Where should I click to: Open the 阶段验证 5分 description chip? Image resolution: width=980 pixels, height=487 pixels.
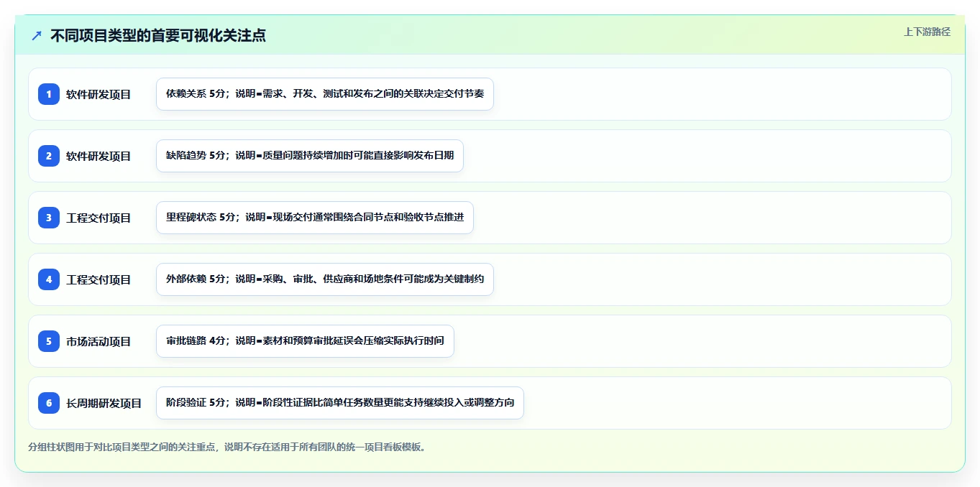(x=340, y=403)
